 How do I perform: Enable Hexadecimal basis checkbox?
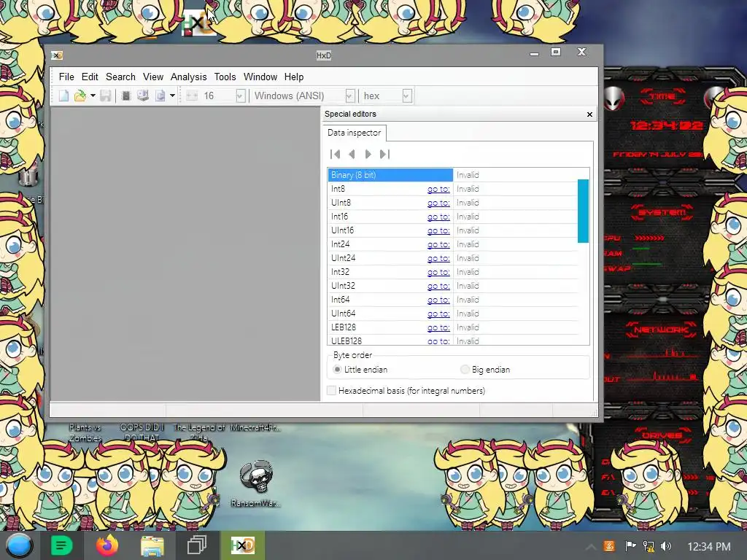(331, 391)
